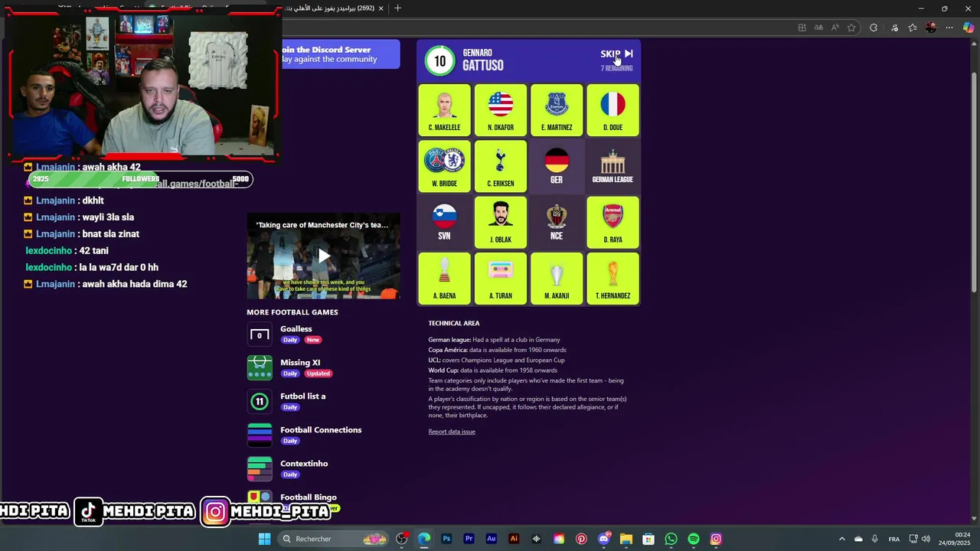This screenshot has width=980, height=551.
Task: Select the T. Hernandez World Cup cell
Action: (612, 279)
